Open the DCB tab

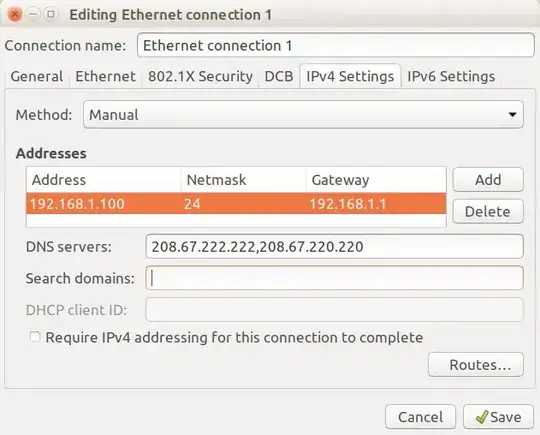click(279, 76)
